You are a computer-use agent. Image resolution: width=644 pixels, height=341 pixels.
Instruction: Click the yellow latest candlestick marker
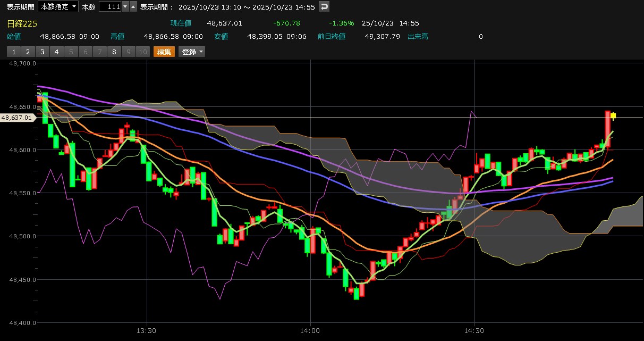[x=613, y=115]
